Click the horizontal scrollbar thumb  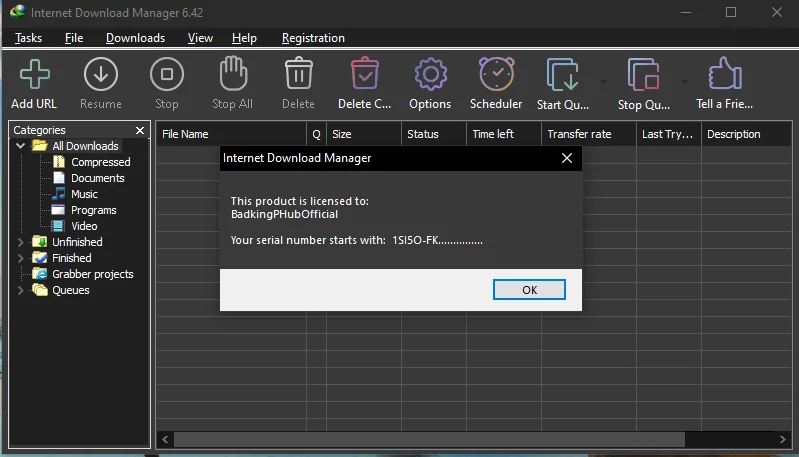point(429,439)
